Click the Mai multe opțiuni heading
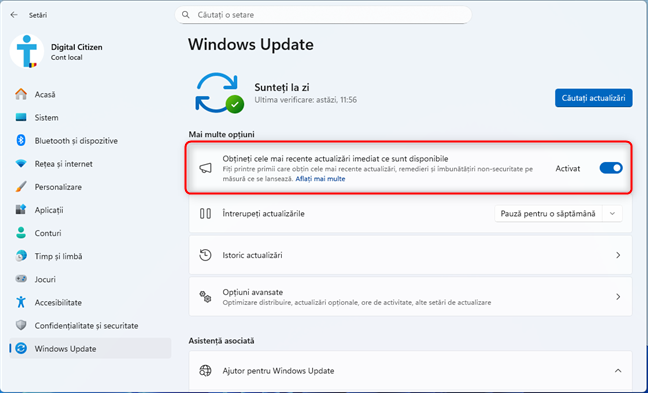This screenshot has width=648, height=393. point(222,134)
